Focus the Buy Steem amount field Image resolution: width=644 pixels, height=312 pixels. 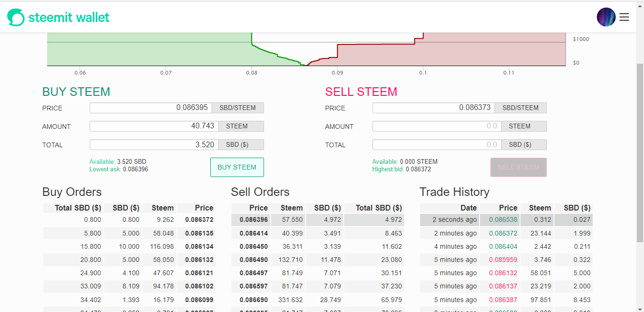coord(151,126)
